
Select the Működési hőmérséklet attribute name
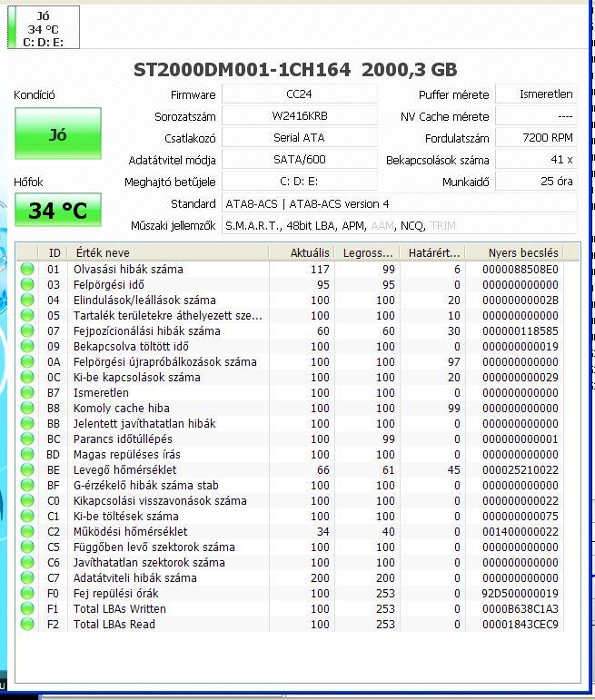click(130, 531)
